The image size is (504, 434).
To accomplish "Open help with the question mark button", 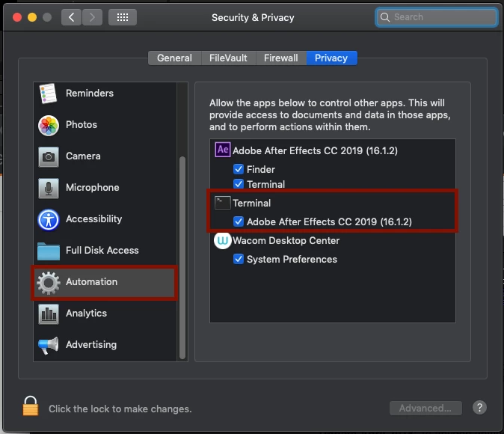I will 479,408.
